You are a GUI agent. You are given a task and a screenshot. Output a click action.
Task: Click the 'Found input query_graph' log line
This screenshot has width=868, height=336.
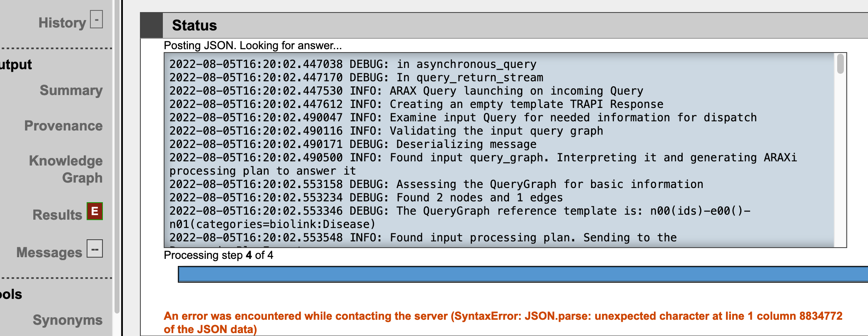tap(483, 164)
